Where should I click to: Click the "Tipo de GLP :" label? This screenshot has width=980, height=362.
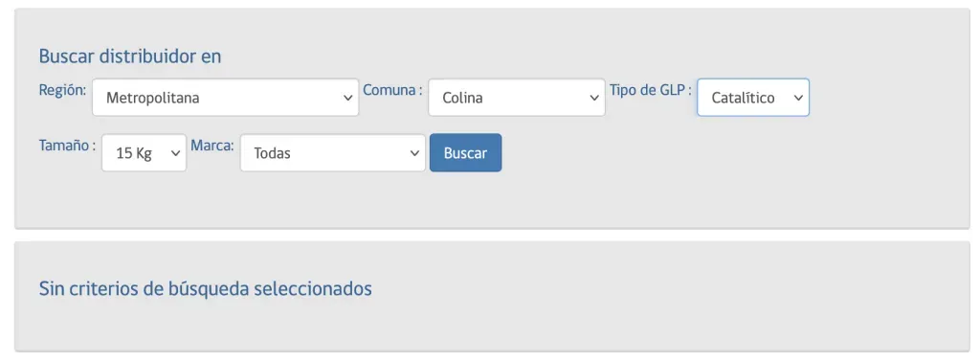coord(651,90)
